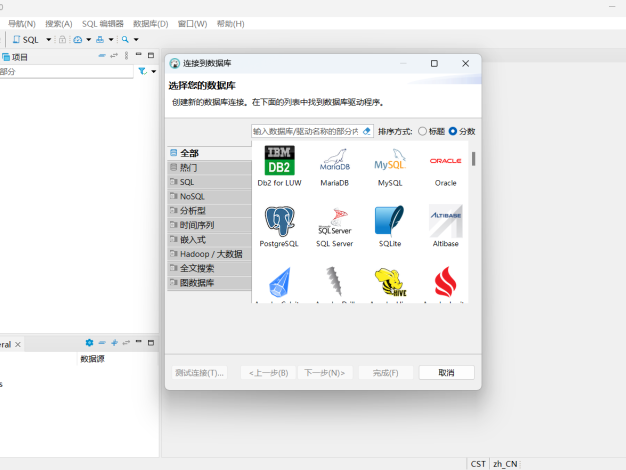Open a new SQL script from toolbar
The height and width of the screenshot is (470, 626).
(x=26, y=40)
